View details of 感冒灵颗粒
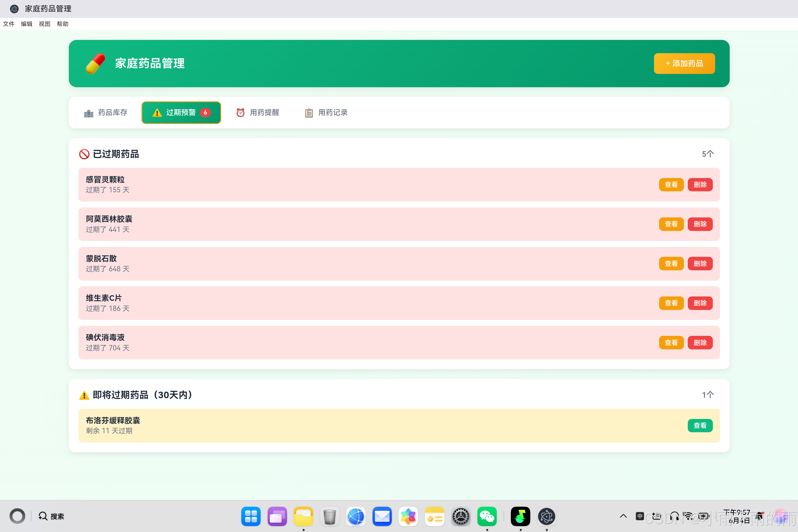This screenshot has width=798, height=532. pyautogui.click(x=671, y=185)
